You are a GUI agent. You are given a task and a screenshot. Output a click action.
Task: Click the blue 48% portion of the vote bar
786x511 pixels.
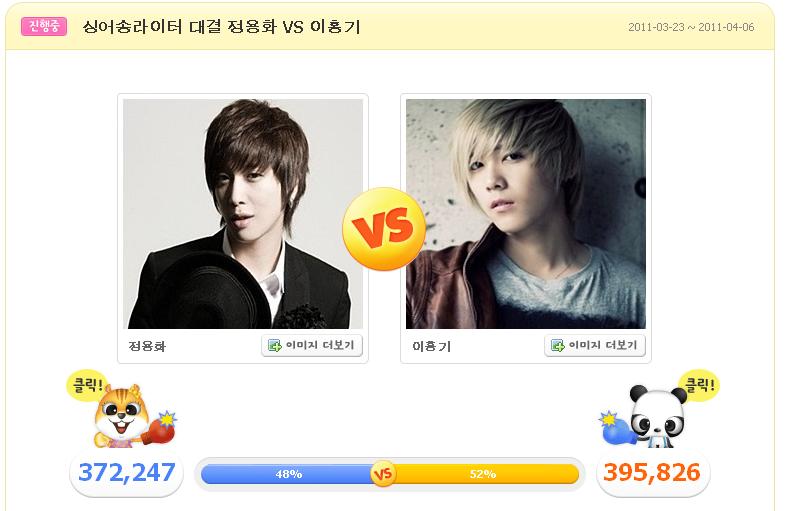[287, 474]
